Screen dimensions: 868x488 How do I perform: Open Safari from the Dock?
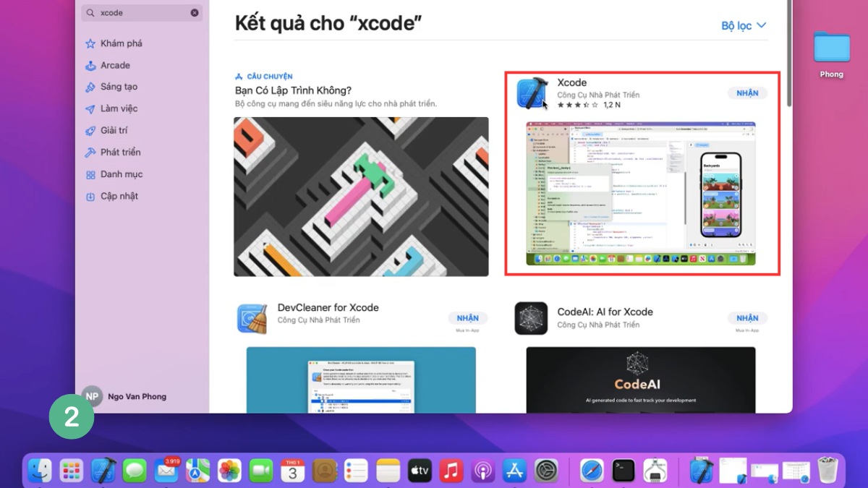click(x=592, y=471)
